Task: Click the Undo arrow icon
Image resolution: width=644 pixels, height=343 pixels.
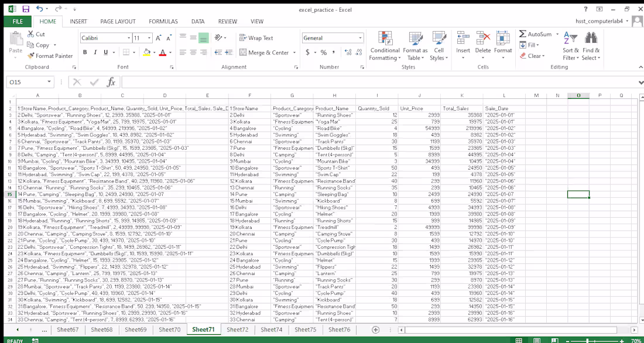Action: tap(39, 8)
